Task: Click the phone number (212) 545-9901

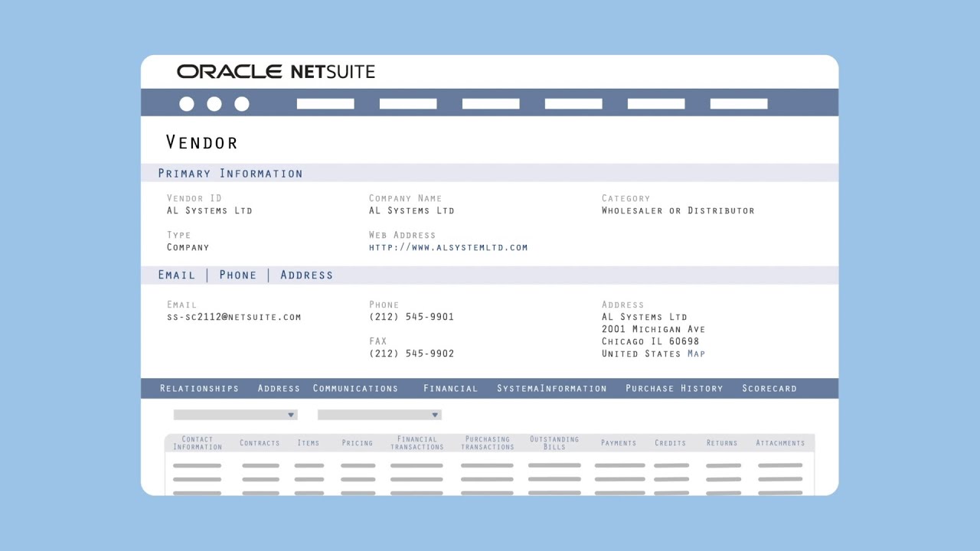Action: [411, 317]
